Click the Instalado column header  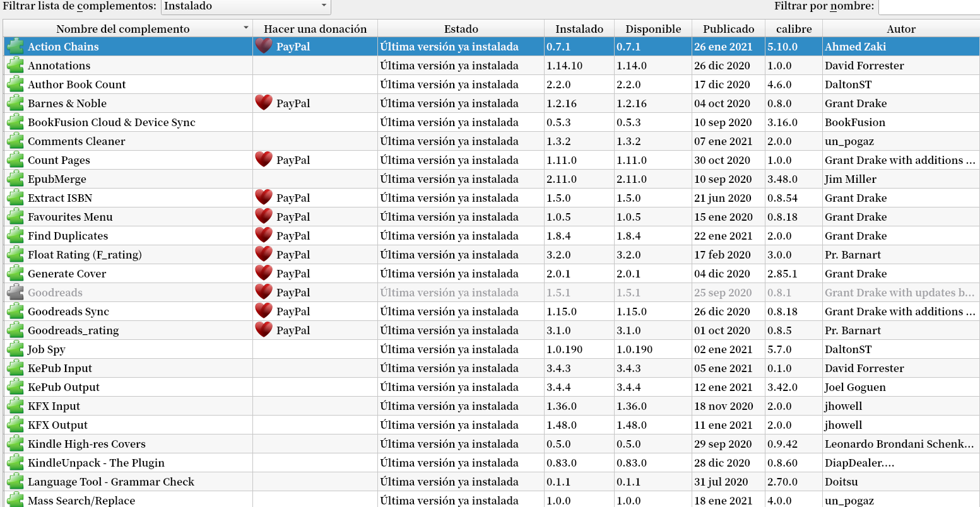coord(579,29)
